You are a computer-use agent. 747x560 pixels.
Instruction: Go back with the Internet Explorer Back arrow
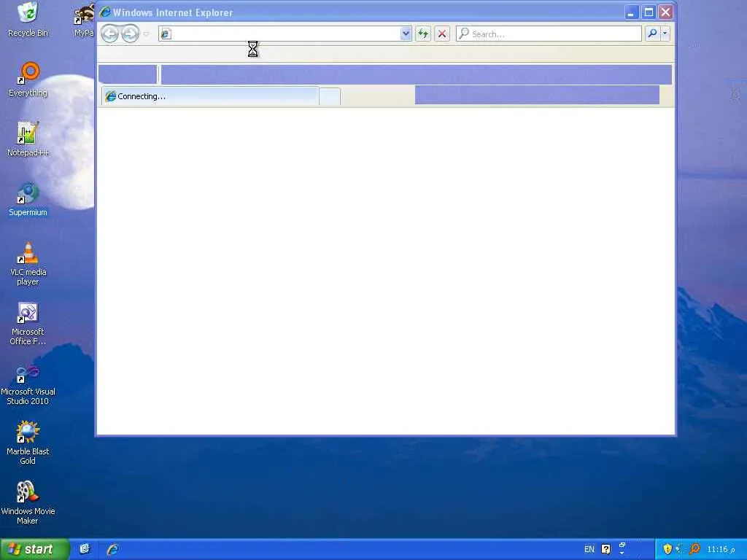point(110,34)
